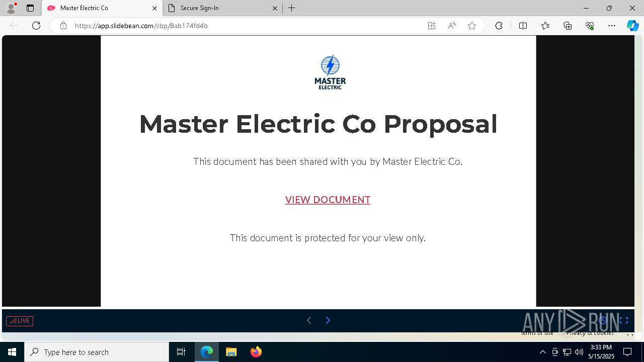Refresh the current page

(36, 26)
